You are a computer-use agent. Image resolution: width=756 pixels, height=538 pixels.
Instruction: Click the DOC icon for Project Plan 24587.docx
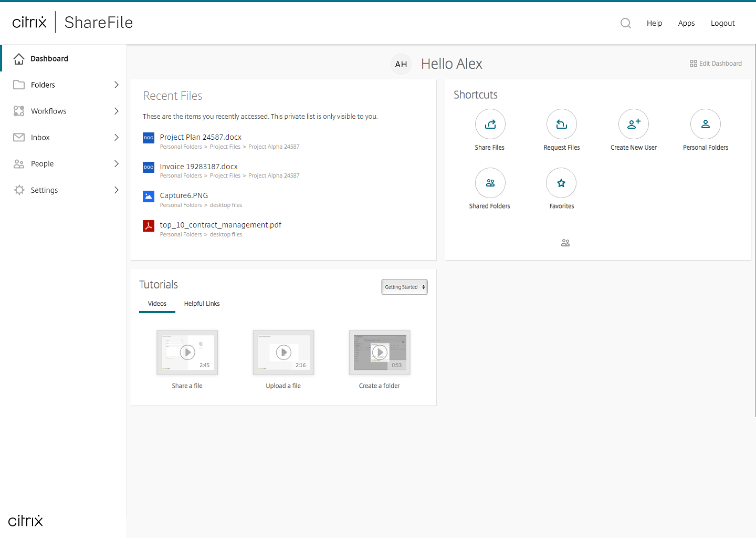149,138
